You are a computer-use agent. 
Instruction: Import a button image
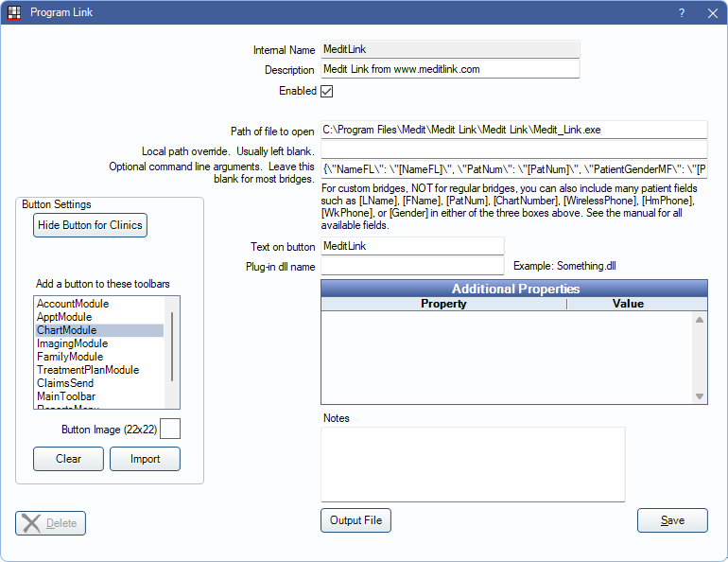point(145,459)
